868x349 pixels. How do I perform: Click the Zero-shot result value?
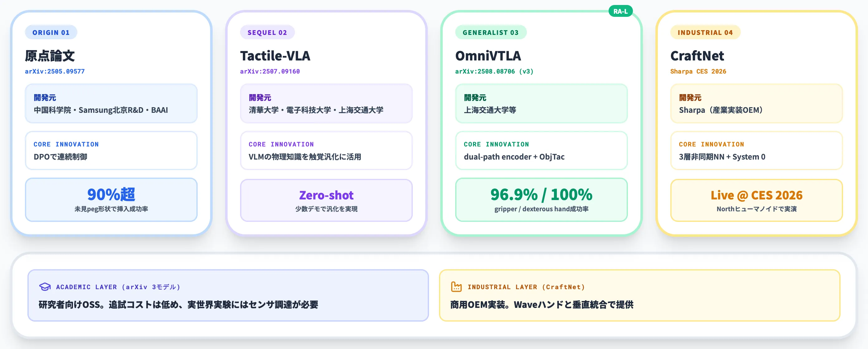pos(326,195)
